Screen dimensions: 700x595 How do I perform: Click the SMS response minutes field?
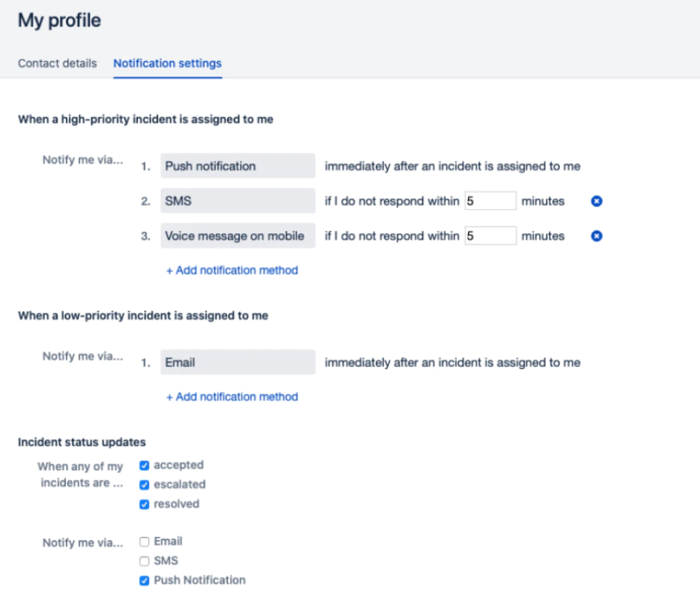point(490,201)
